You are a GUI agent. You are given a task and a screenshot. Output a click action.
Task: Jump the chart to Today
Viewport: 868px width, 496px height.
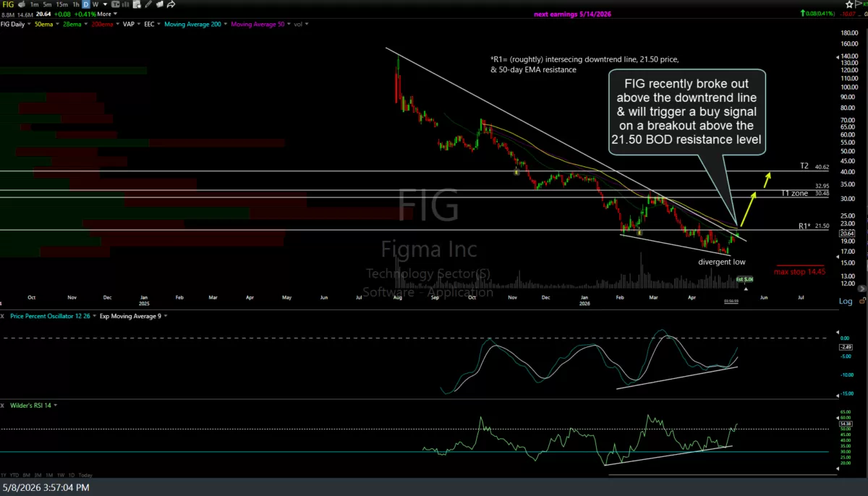tap(85, 474)
